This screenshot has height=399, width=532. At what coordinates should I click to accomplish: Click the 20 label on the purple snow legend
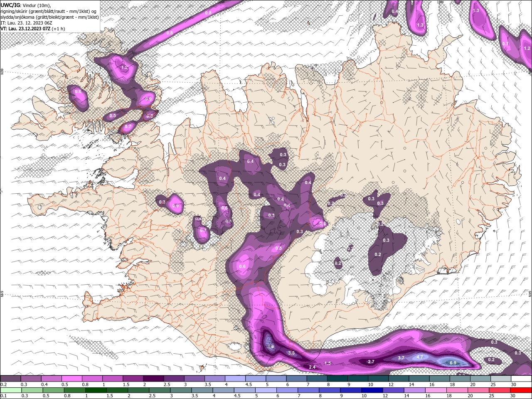point(473,384)
